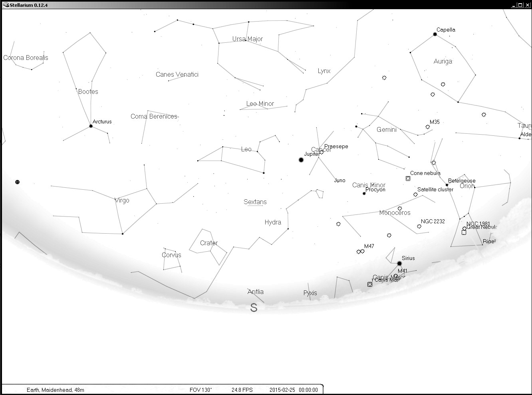532x395 pixels.
Task: Click the South cardinal point marker
Action: click(254, 308)
